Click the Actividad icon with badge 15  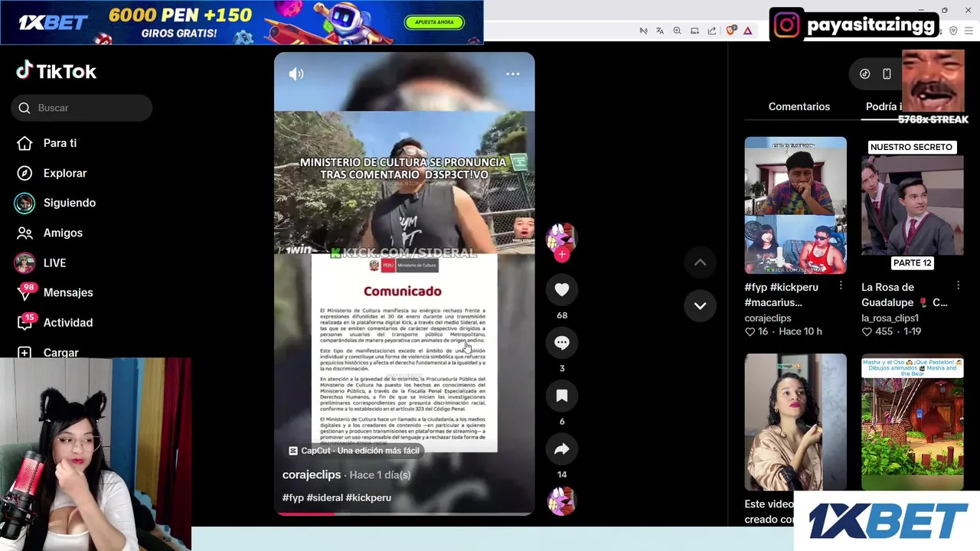(x=25, y=322)
